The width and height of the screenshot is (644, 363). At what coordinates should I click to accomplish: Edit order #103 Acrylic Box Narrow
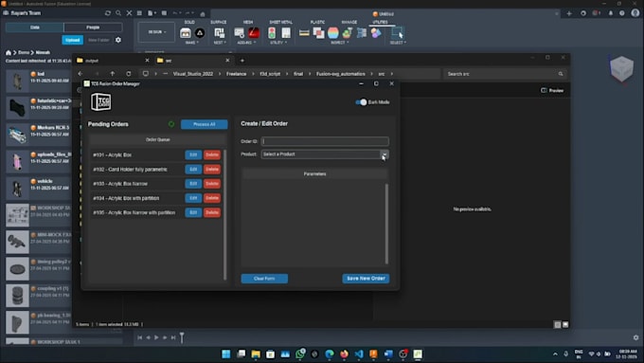(193, 183)
